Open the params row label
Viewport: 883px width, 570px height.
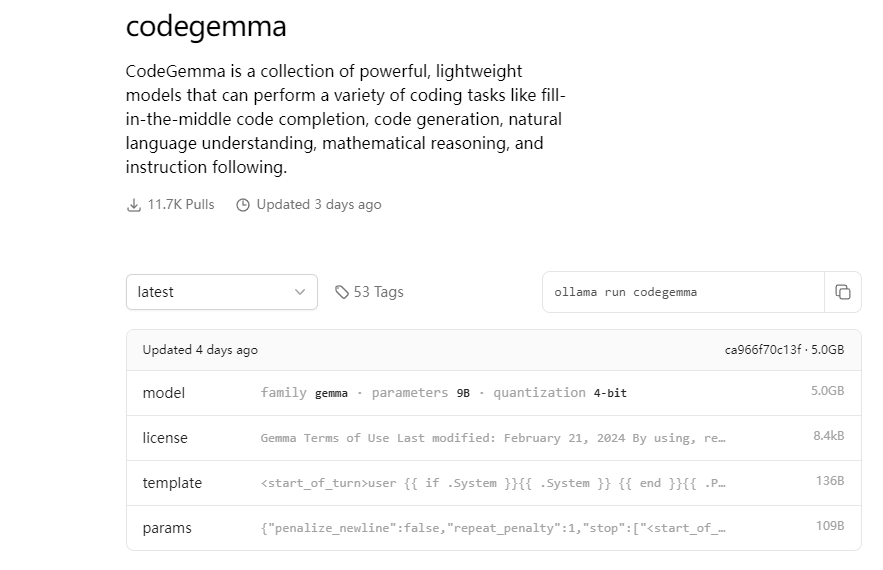pyautogui.click(x=167, y=528)
